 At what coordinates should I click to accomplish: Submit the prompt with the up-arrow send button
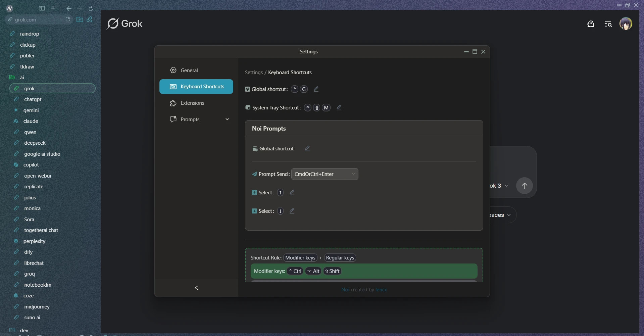[x=525, y=186]
